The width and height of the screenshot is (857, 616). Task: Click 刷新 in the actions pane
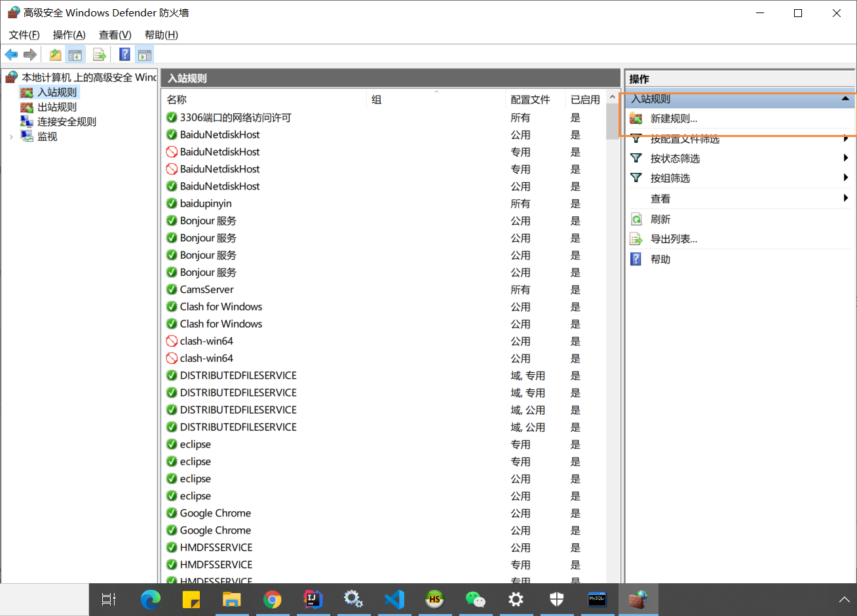(x=660, y=219)
